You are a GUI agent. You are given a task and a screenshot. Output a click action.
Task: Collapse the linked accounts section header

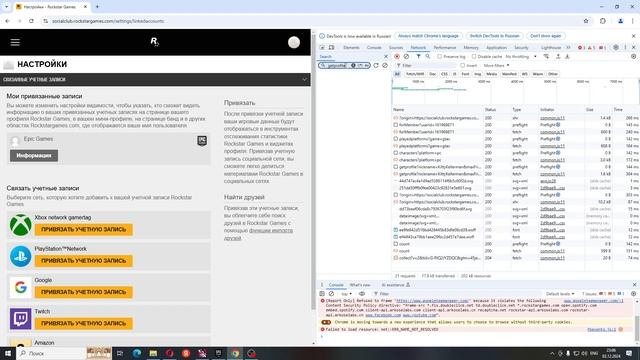click(x=304, y=80)
